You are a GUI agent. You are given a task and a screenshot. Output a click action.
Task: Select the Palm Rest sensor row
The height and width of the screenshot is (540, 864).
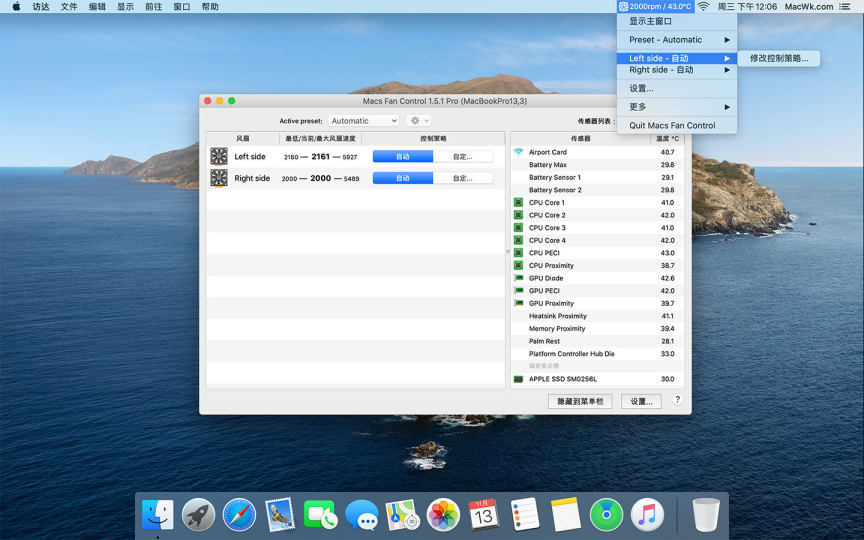point(597,341)
